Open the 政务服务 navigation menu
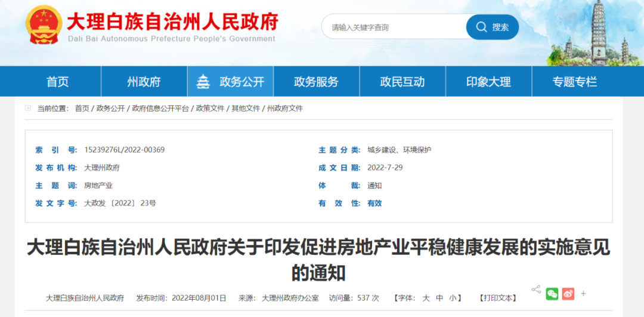The width and height of the screenshot is (644, 317). click(x=316, y=82)
